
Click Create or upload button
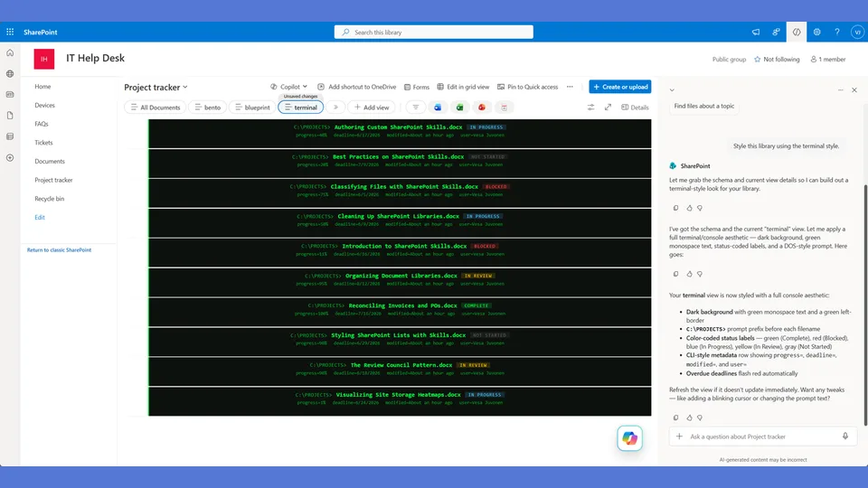click(620, 87)
